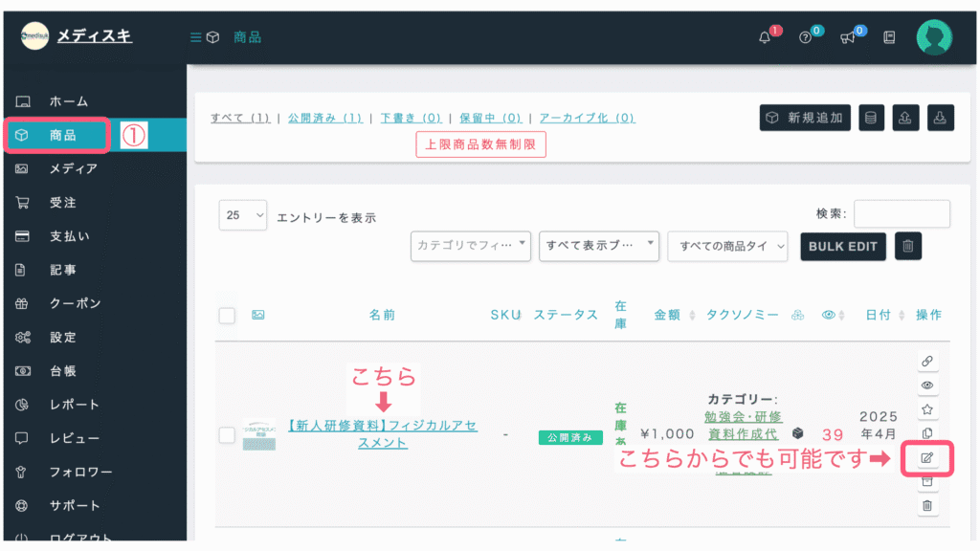
Task: Click the duplicate product copy icon
Action: point(926,433)
